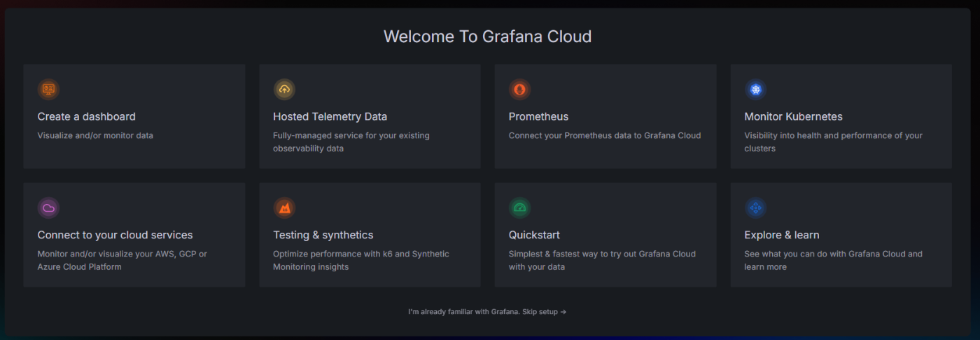Click the Monitor Kubernetes wheel icon
980x340 pixels.
tap(755, 89)
